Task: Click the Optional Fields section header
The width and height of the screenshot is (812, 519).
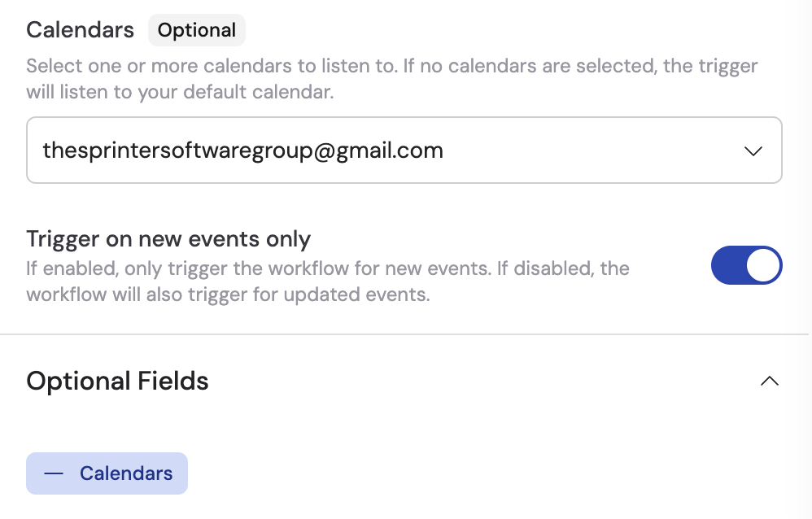Action: (117, 381)
